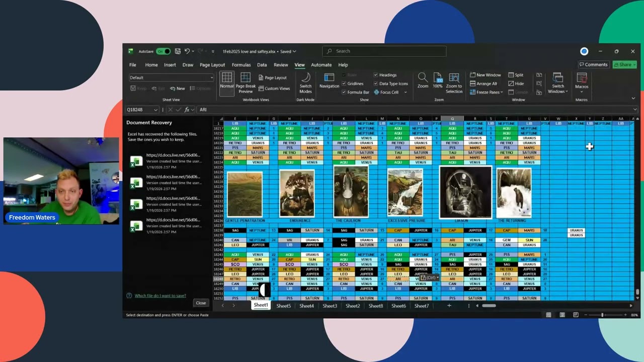Open the Comments pane

click(593, 65)
